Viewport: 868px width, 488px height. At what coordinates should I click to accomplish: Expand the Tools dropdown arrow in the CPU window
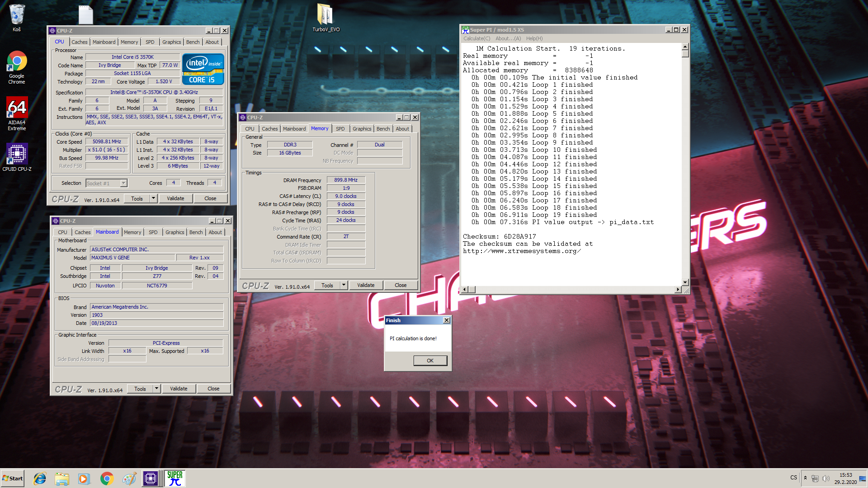point(153,198)
